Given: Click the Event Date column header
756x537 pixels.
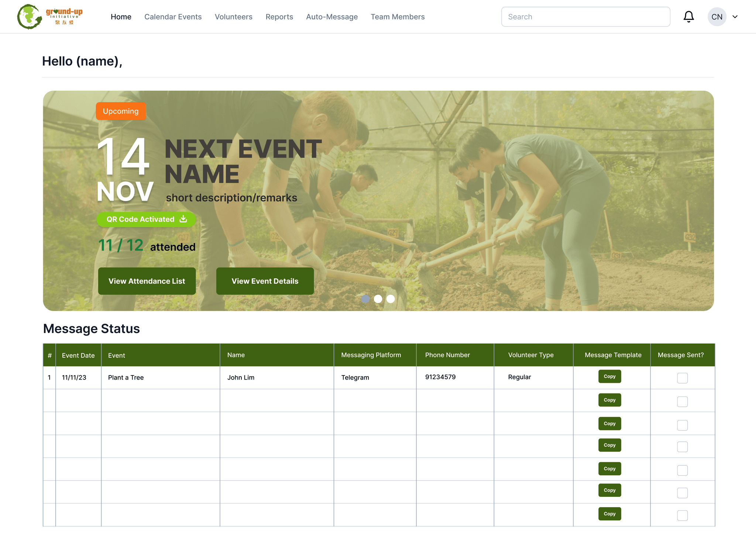Looking at the screenshot, I should (78, 355).
